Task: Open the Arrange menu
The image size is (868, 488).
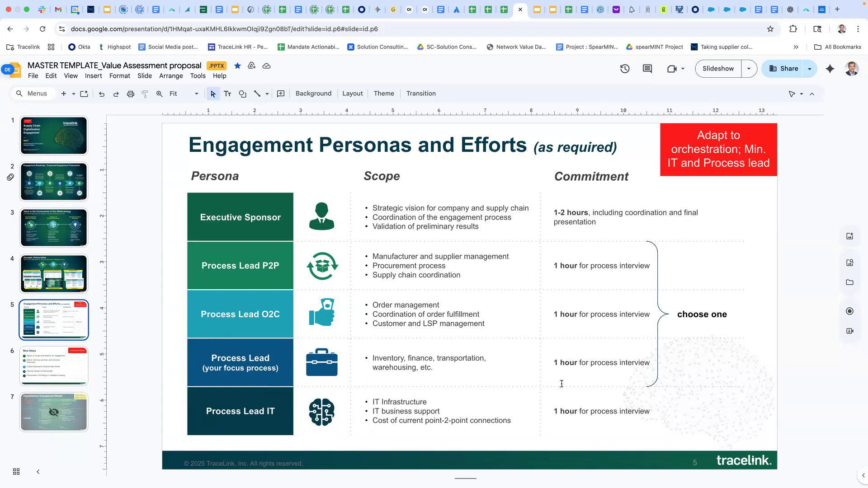Action: (x=171, y=76)
